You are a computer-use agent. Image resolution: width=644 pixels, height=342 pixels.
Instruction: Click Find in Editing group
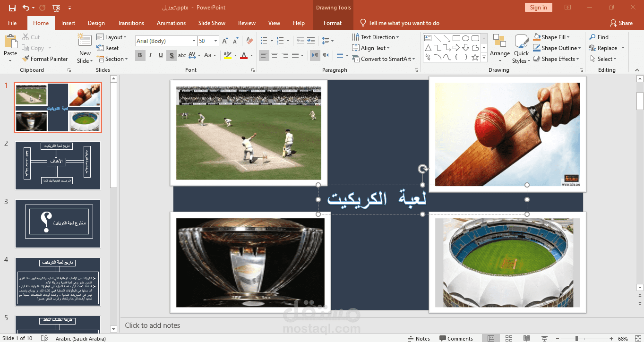pos(599,37)
